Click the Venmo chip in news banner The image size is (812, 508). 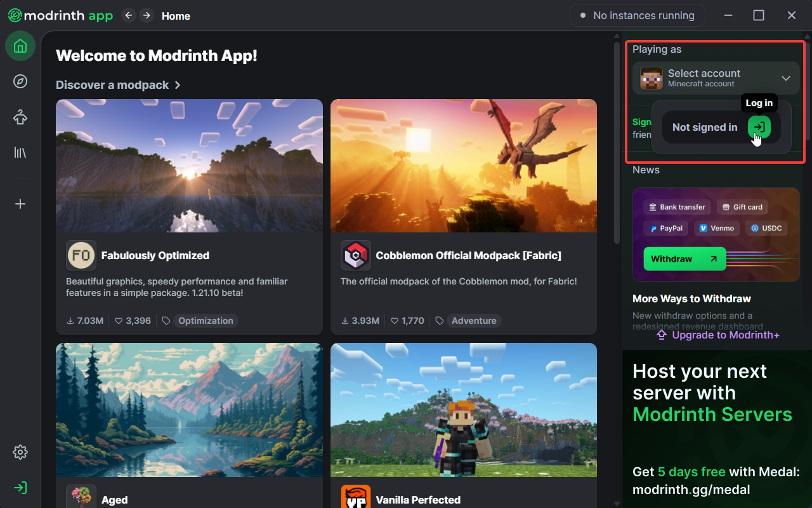coord(716,228)
